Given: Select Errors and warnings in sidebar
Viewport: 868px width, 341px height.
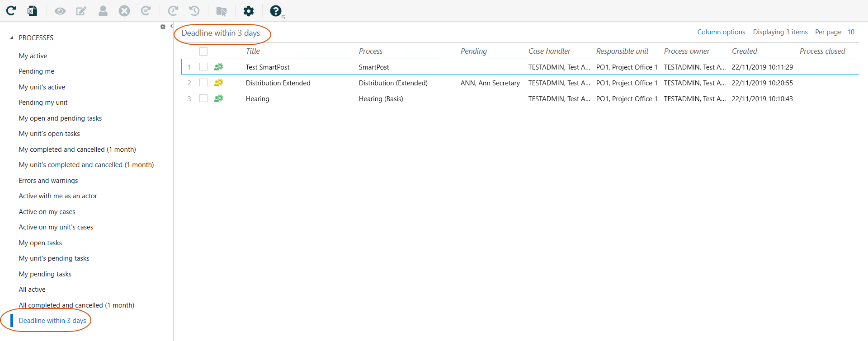Looking at the screenshot, I should (48, 181).
